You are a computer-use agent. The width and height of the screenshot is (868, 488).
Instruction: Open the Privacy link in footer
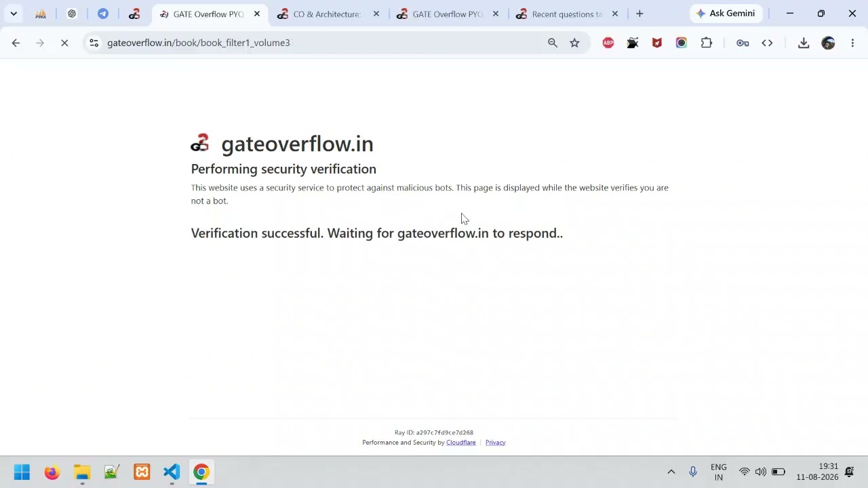[495, 443]
